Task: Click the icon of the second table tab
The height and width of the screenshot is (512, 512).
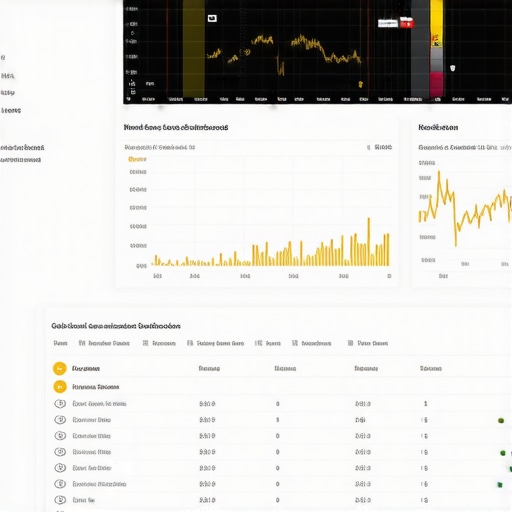Action: tap(82, 343)
